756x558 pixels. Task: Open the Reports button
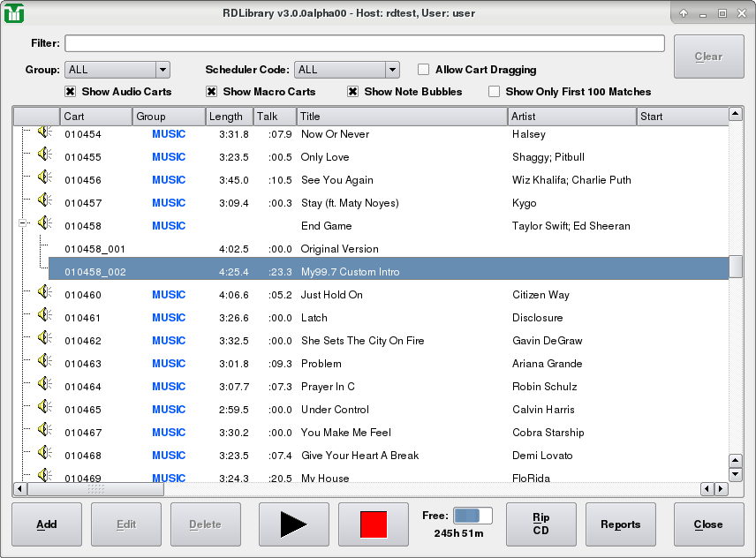(620, 524)
